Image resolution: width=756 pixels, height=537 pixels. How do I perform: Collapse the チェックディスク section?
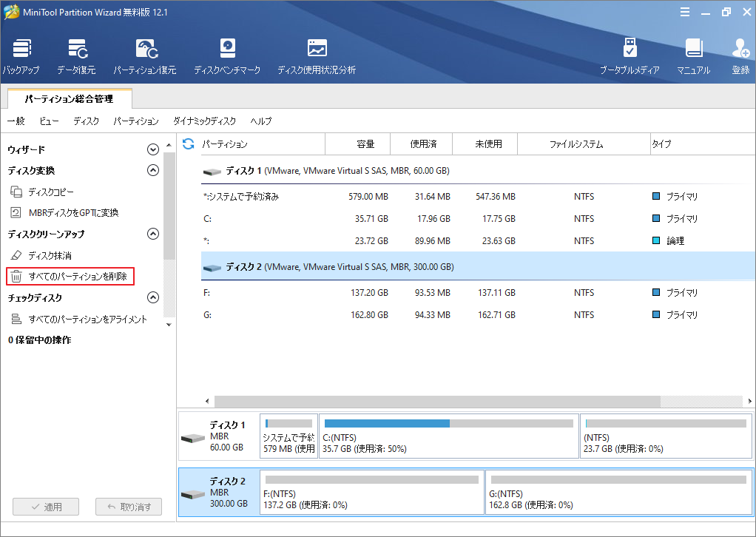tap(153, 297)
